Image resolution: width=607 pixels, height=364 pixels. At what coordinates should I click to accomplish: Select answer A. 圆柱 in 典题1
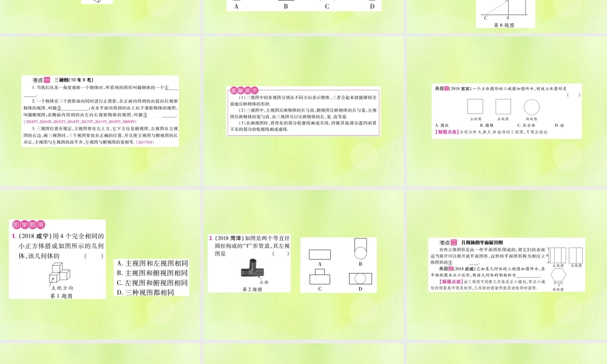(x=442, y=126)
